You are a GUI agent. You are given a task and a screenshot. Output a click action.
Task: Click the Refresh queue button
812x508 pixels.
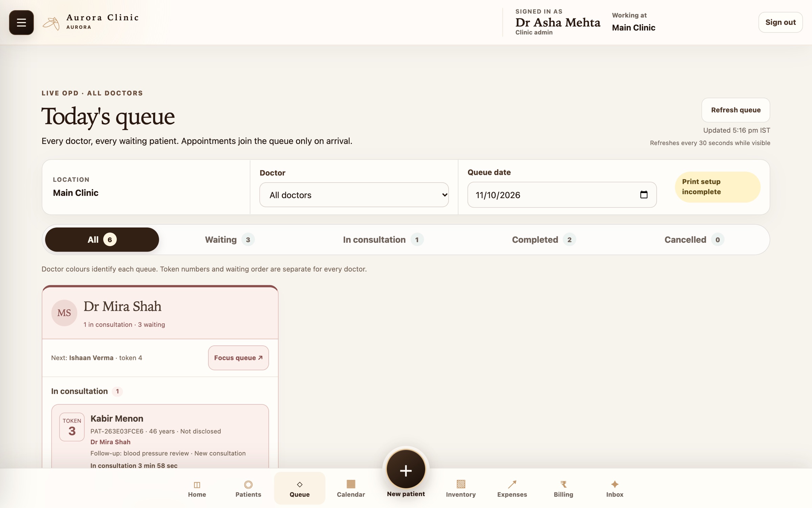[736, 110]
